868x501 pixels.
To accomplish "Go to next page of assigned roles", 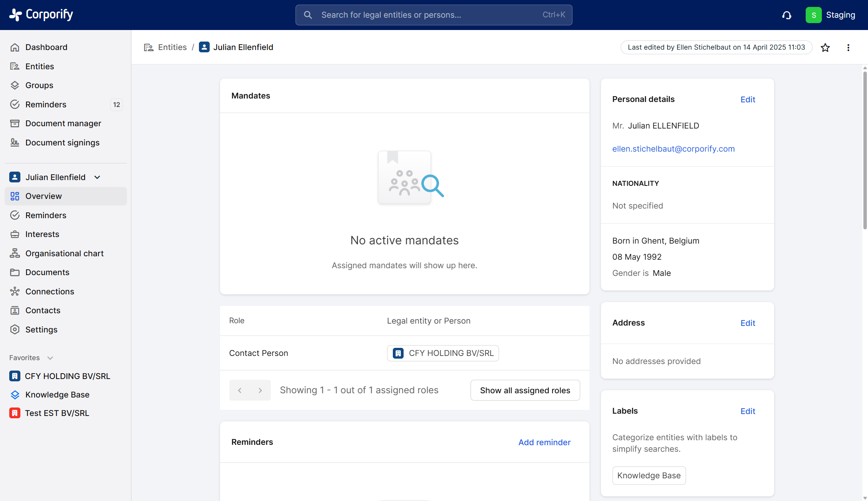I will (x=260, y=391).
